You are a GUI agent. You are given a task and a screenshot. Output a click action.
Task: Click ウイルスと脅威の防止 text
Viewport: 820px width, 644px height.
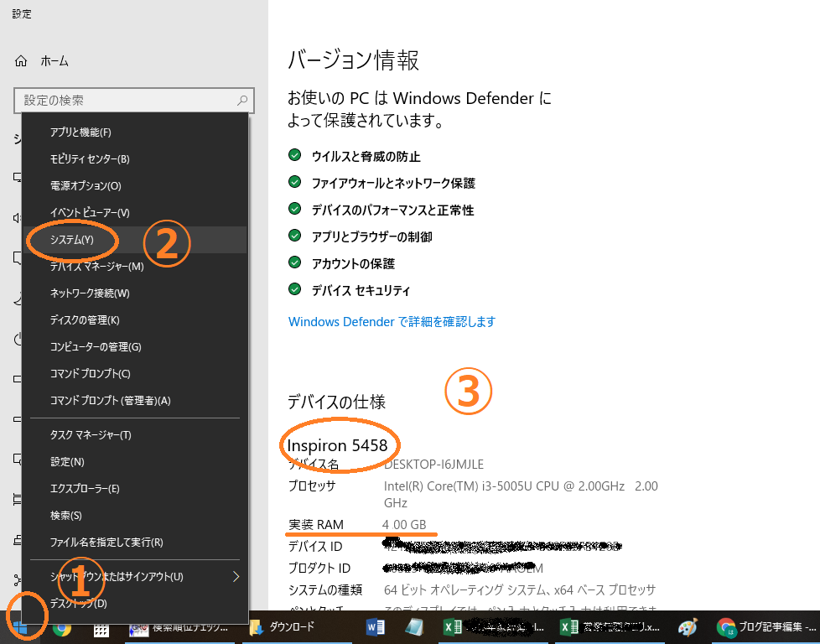366,157
